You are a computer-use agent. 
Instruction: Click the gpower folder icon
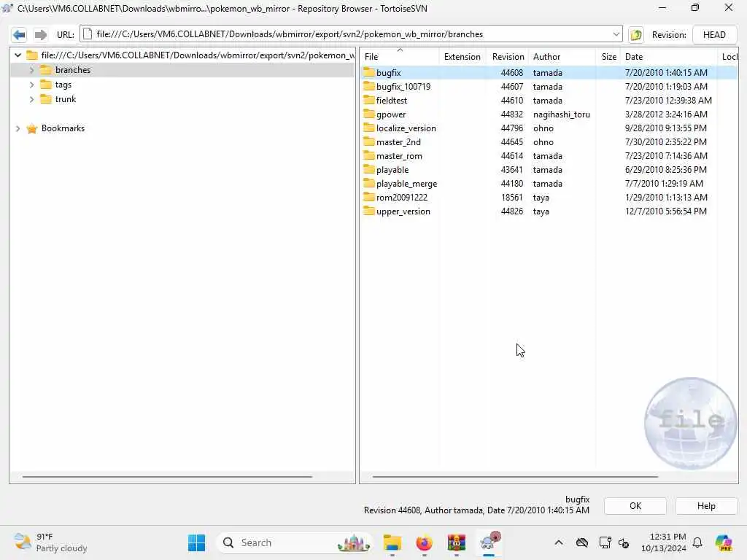pos(368,114)
